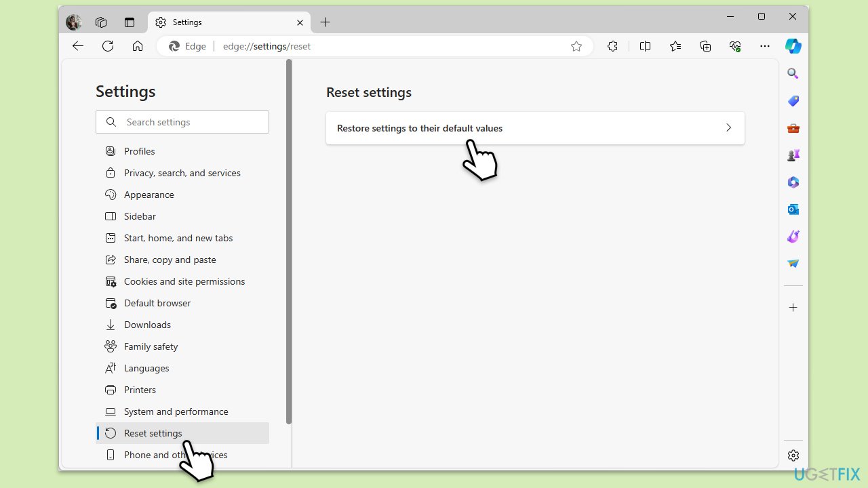Open the Tools briefcase icon in sidebar
868x488 pixels.
[x=793, y=128]
